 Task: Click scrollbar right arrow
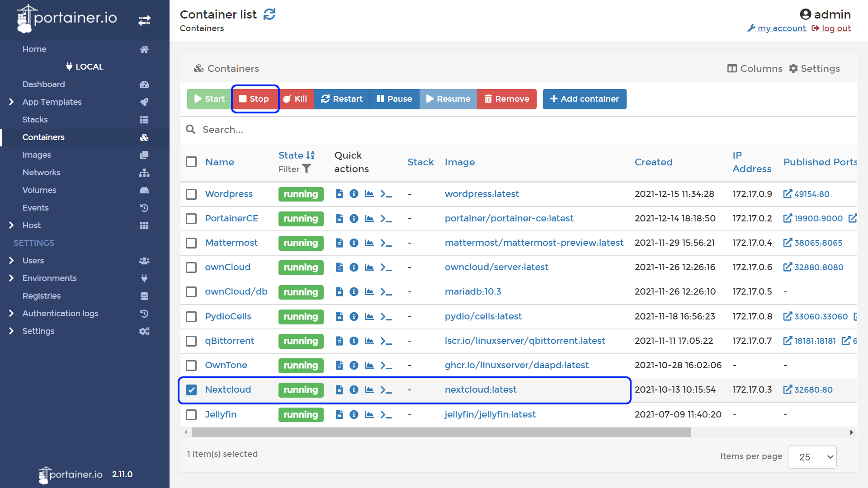coord(851,432)
